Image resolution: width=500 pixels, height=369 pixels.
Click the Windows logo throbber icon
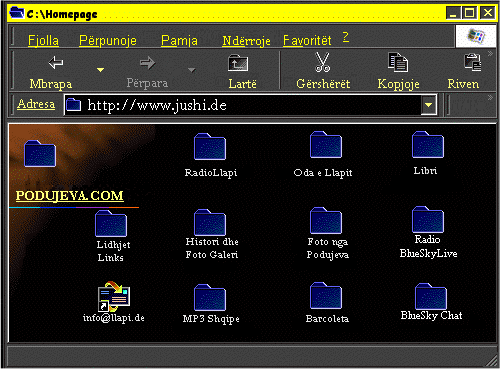[x=476, y=36]
